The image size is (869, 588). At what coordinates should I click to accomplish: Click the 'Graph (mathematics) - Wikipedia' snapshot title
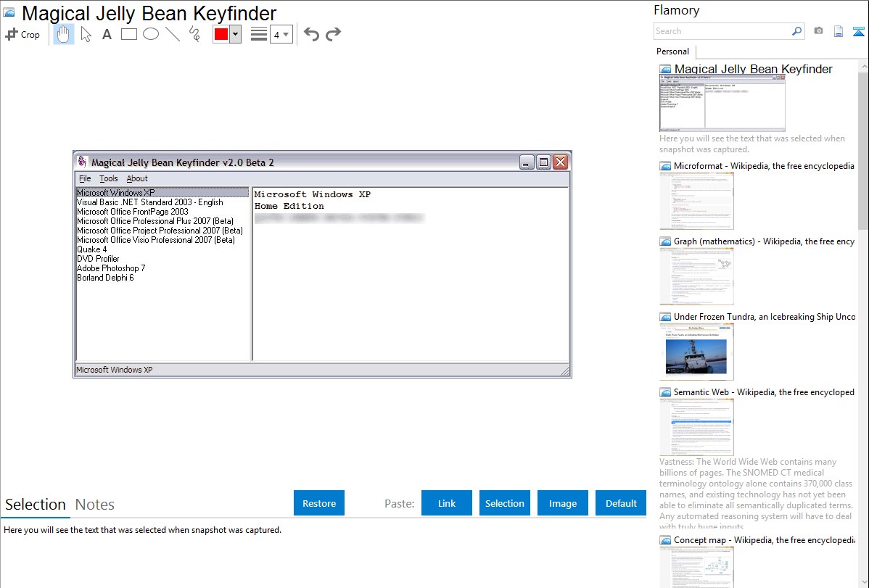coord(764,241)
